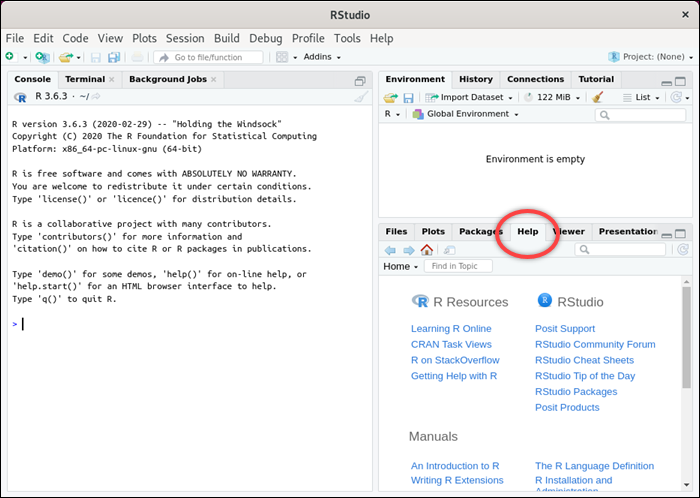The width and height of the screenshot is (700, 498).
Task: Open the Session menu
Action: click(x=185, y=38)
